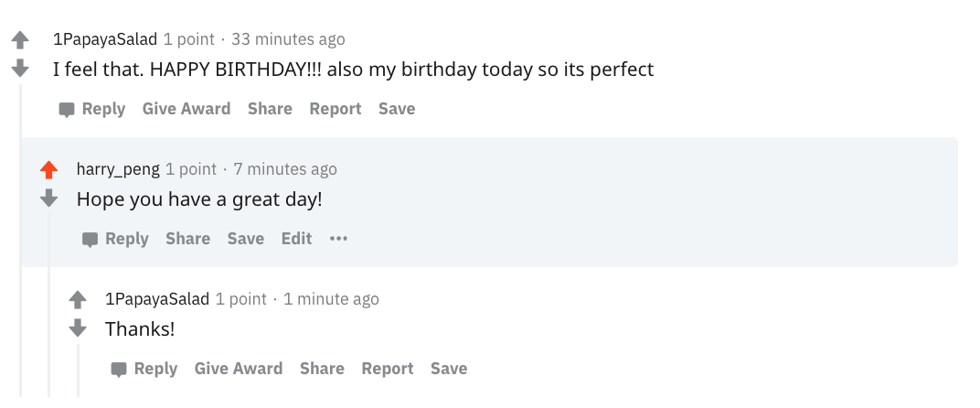Downvote harry_peng's great day comment

point(49,199)
